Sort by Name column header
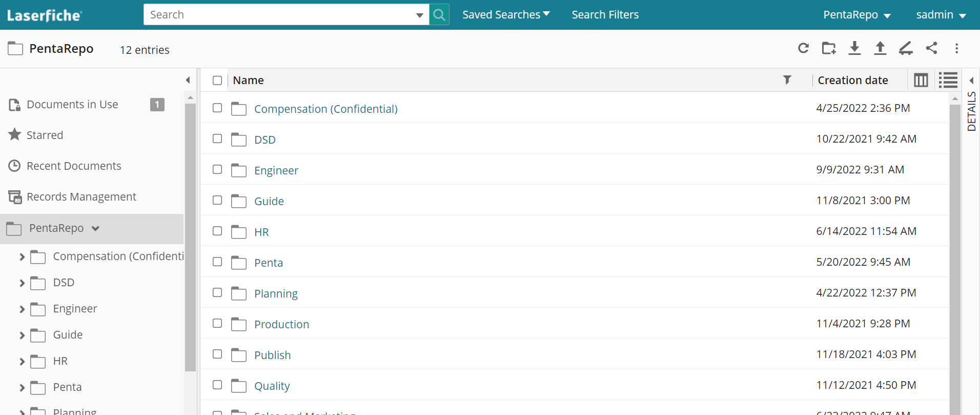The height and width of the screenshot is (415, 980). 248,80
